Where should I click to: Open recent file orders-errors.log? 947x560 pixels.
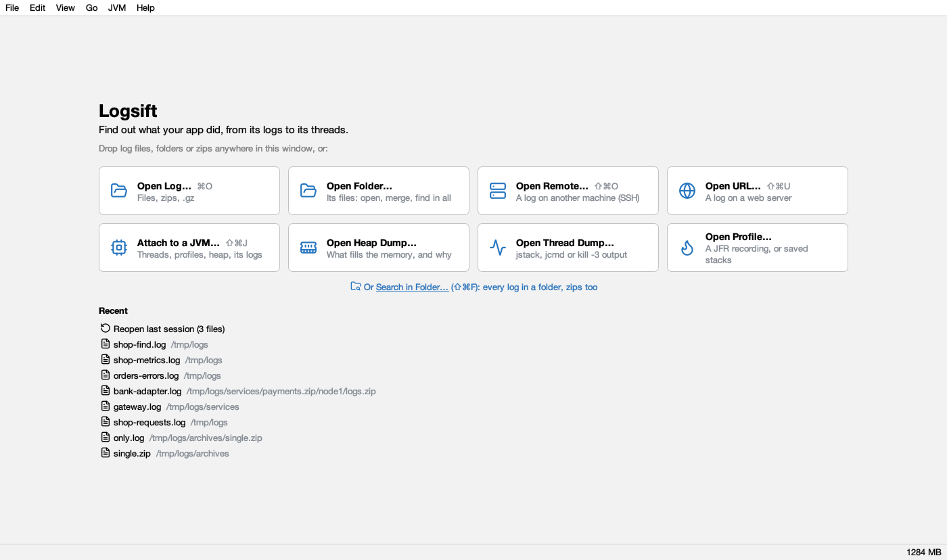click(x=146, y=375)
